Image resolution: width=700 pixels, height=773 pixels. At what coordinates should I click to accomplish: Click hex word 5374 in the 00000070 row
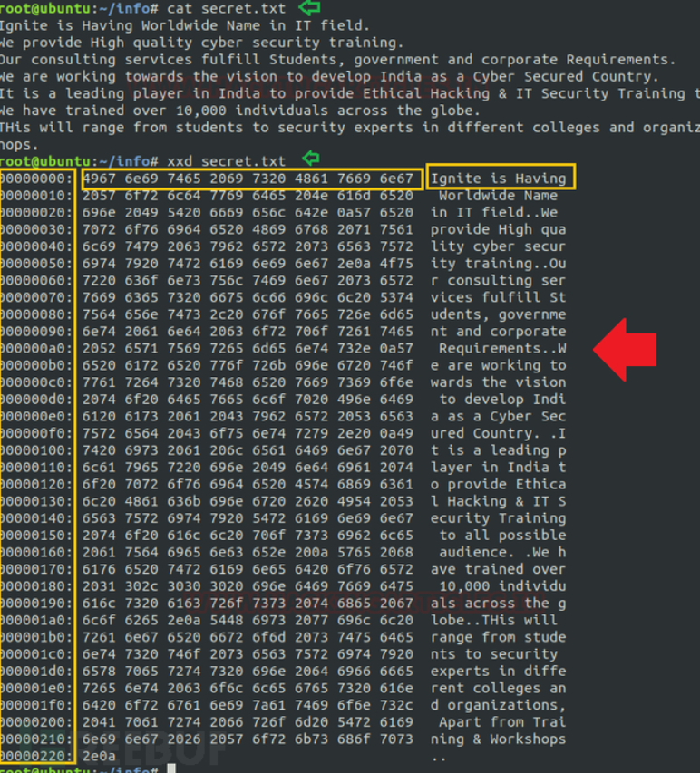coord(396,297)
